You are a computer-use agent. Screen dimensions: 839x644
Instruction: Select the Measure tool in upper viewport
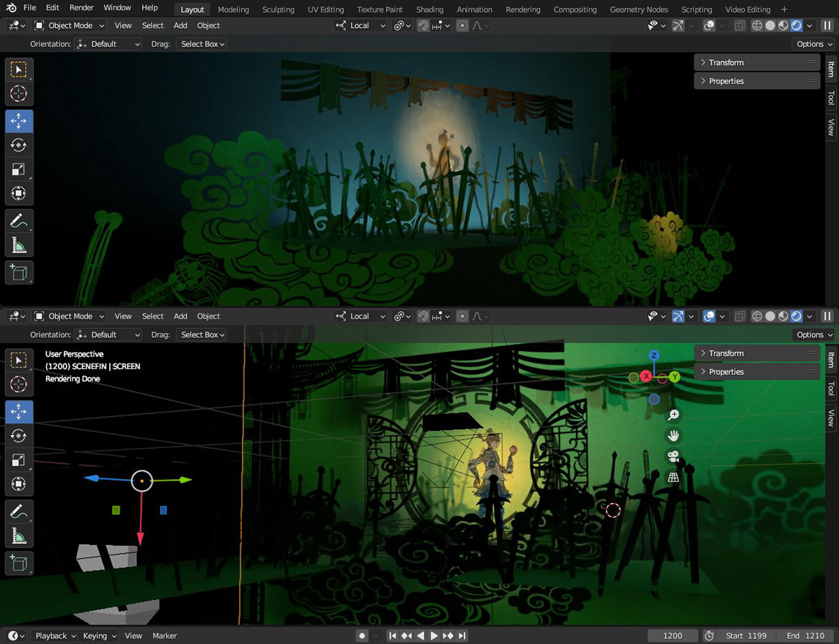tap(19, 245)
